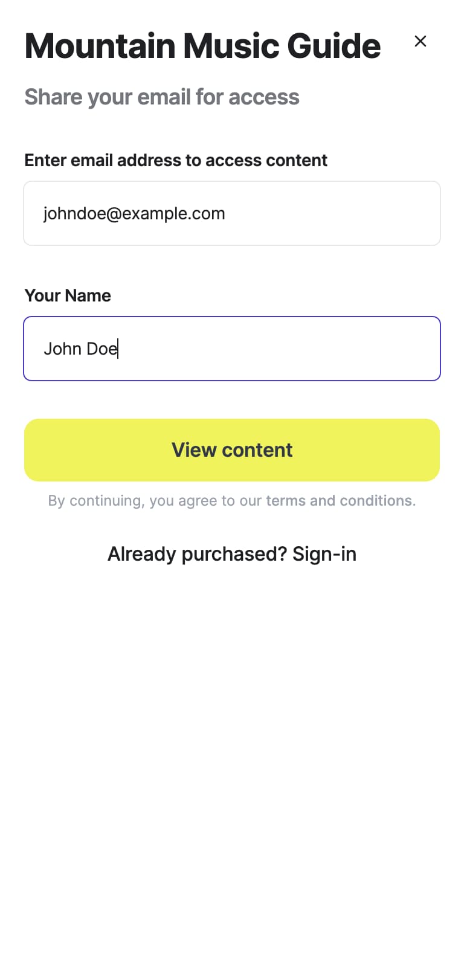
Task: Click the "Your Name" field label
Action: coord(68,295)
